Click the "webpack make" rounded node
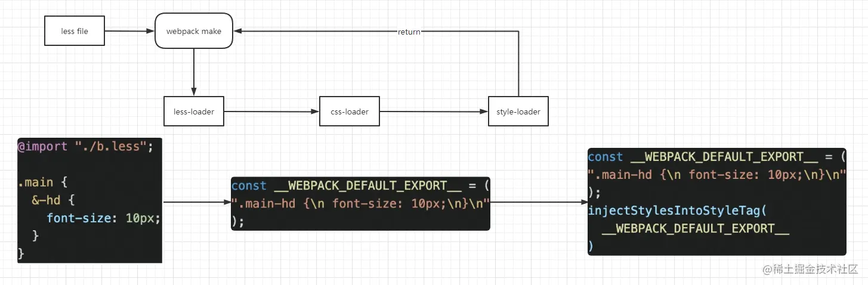Image resolution: width=868 pixels, height=285 pixels. click(x=194, y=31)
